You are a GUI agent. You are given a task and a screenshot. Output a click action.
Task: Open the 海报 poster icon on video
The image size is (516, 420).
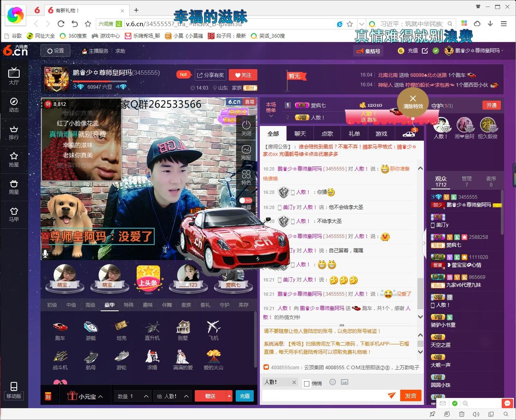coord(246,153)
